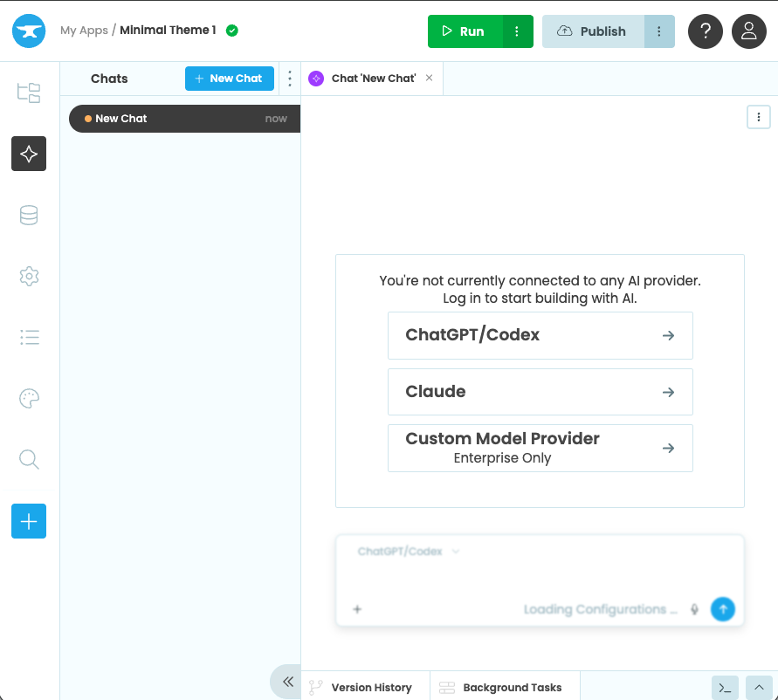The image size is (778, 700).
Task: Switch to the Chat 'New Chat' tab
Action: click(x=373, y=79)
